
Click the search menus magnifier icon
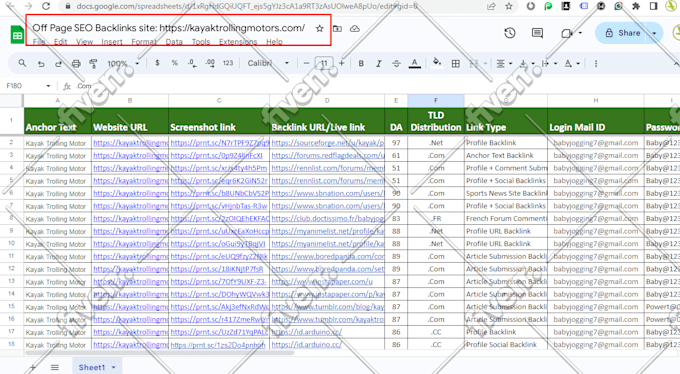22,63
